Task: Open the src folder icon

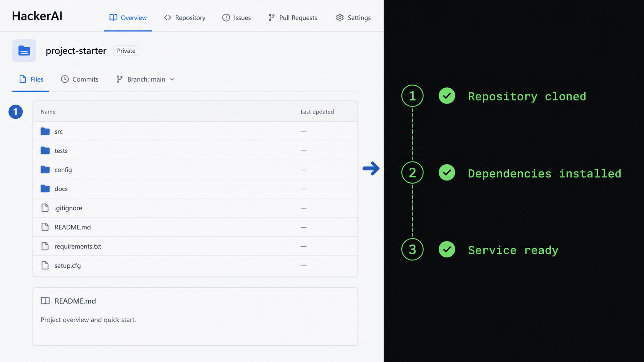Action: (45, 132)
